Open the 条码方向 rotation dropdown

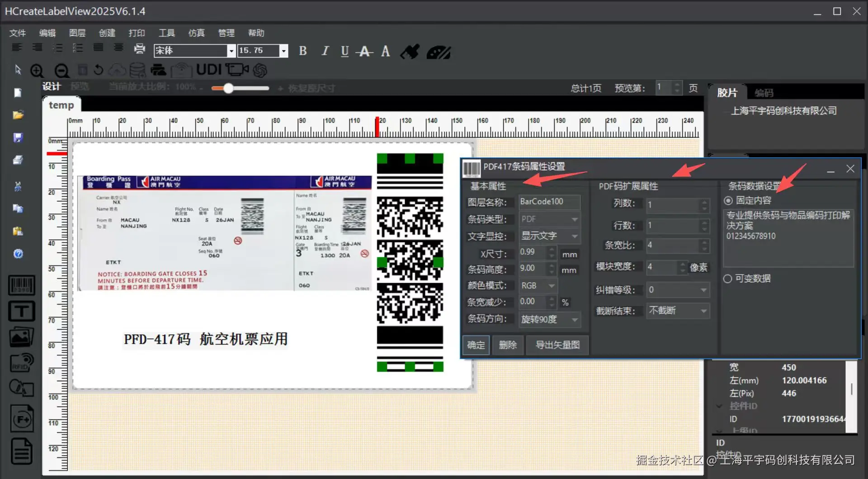point(549,319)
